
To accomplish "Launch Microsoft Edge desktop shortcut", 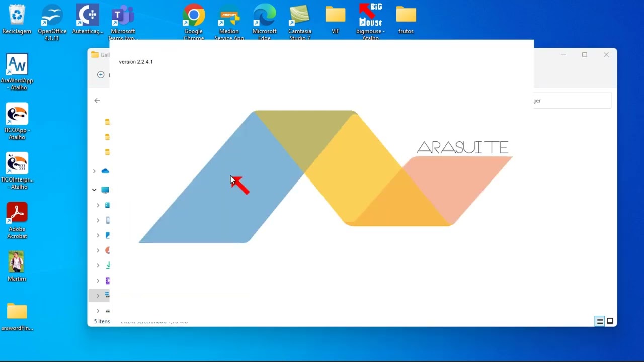I will click(x=265, y=22).
